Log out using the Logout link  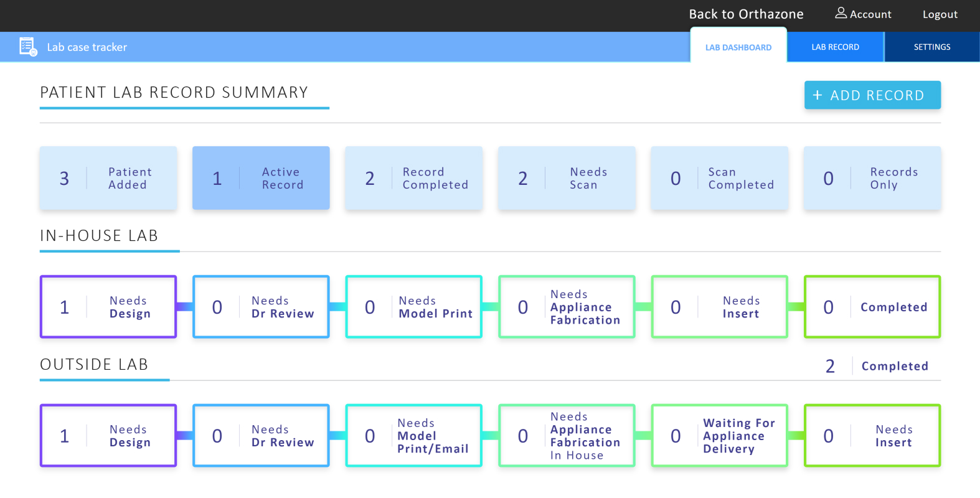click(940, 14)
